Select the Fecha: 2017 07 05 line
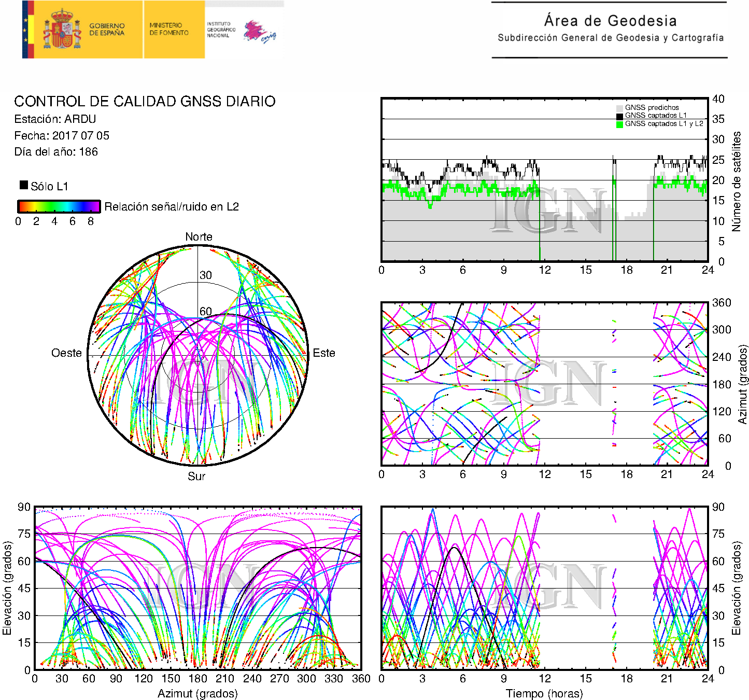 click(62, 135)
